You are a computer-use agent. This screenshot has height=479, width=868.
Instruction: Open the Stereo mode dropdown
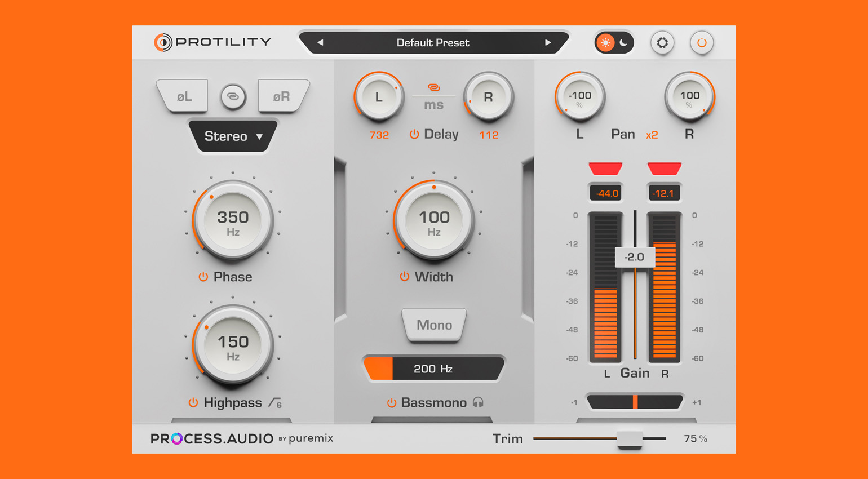pyautogui.click(x=233, y=136)
